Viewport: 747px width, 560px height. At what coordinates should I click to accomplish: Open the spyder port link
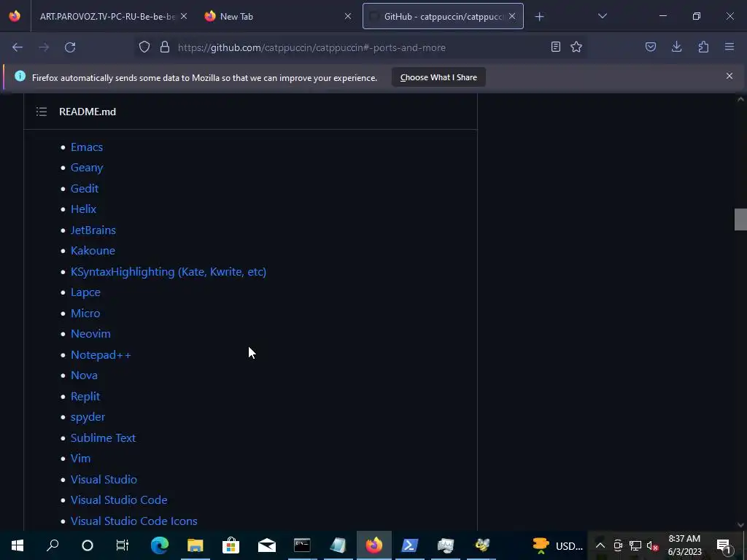click(88, 417)
